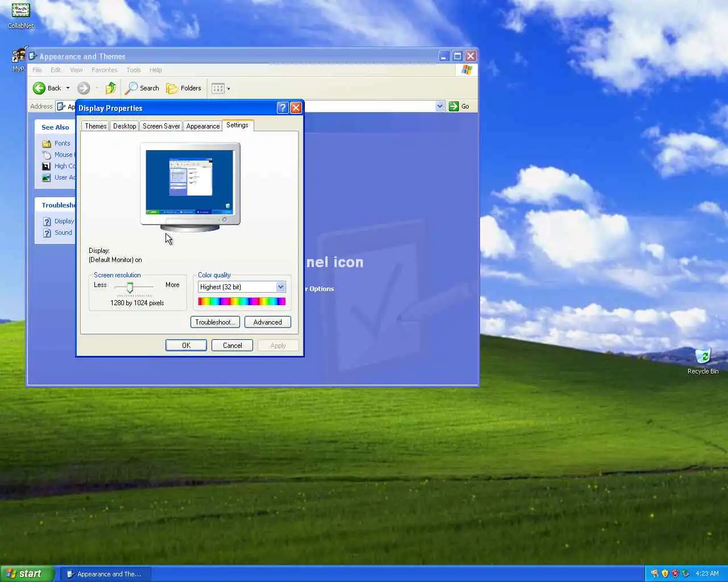
Task: Click the first system tray icon
Action: pyautogui.click(x=655, y=573)
